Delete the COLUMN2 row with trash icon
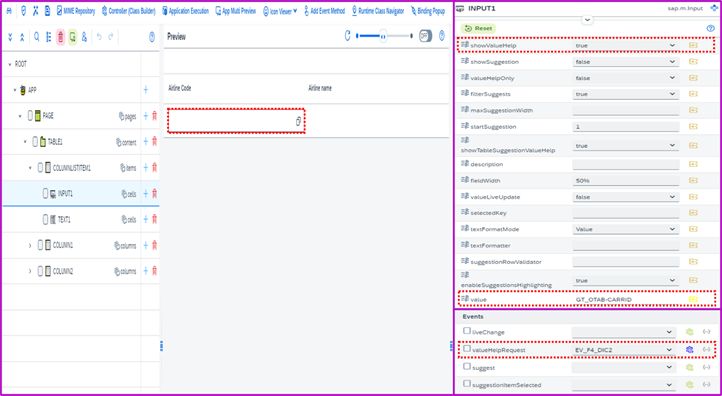Image resolution: width=722 pixels, height=396 pixels. tap(155, 271)
